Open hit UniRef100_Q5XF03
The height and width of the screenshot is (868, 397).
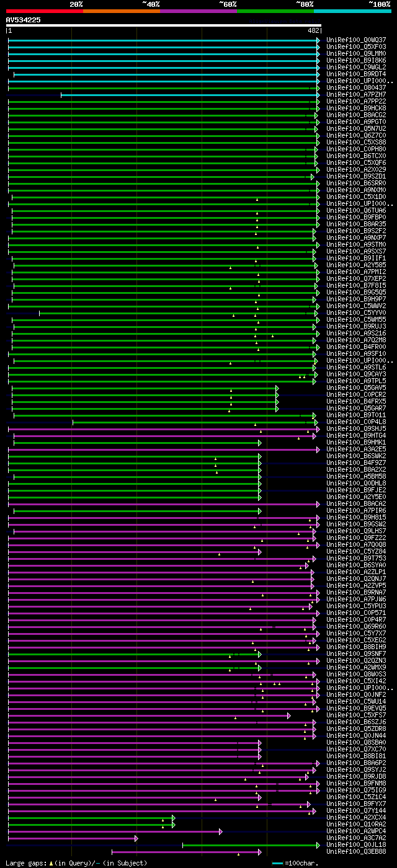[356, 46]
